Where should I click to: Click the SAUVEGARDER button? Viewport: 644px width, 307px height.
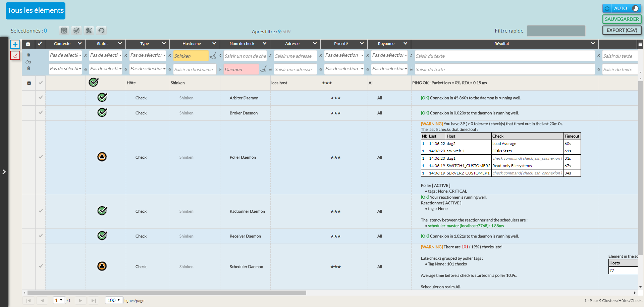point(622,19)
